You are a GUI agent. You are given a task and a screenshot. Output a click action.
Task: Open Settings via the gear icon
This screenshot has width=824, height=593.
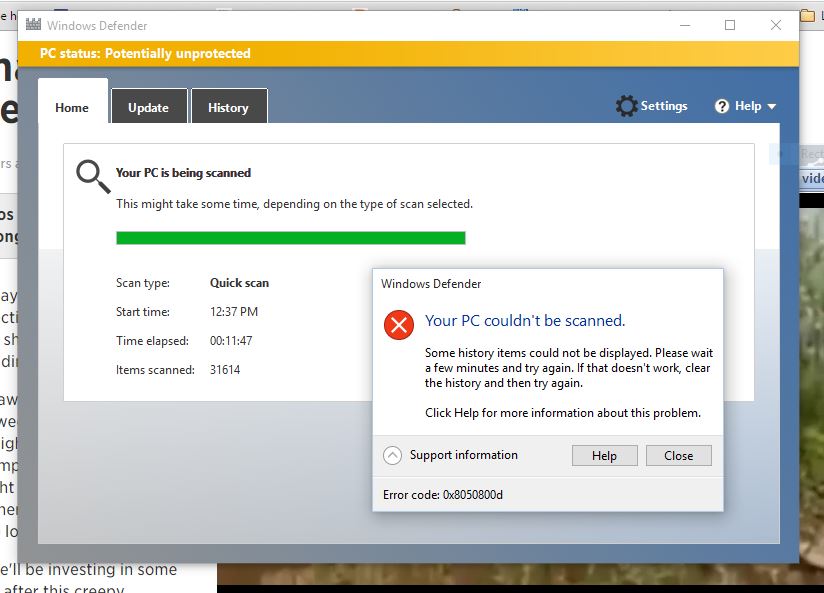(626, 106)
